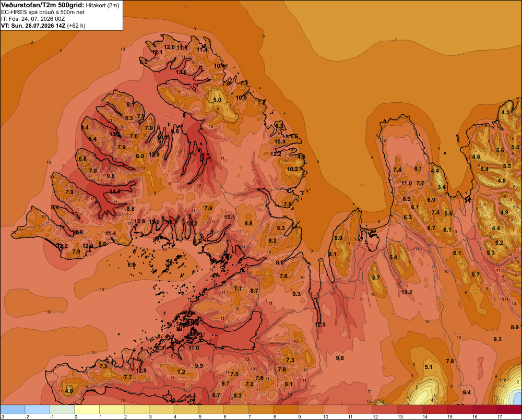Viewport: 522px width, 420px height.
Task: Click the '12.5' temperature value
Action: (x=321, y=325)
